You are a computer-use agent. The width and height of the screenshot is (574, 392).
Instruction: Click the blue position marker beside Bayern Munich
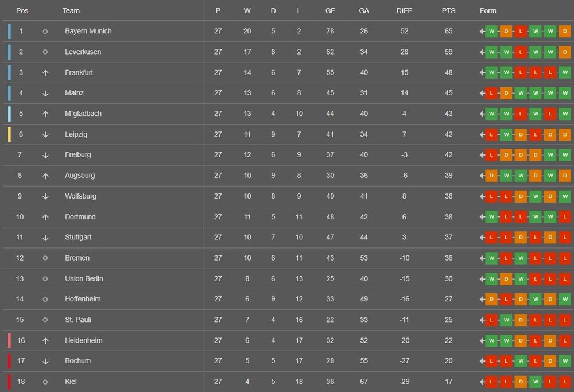tap(10, 32)
